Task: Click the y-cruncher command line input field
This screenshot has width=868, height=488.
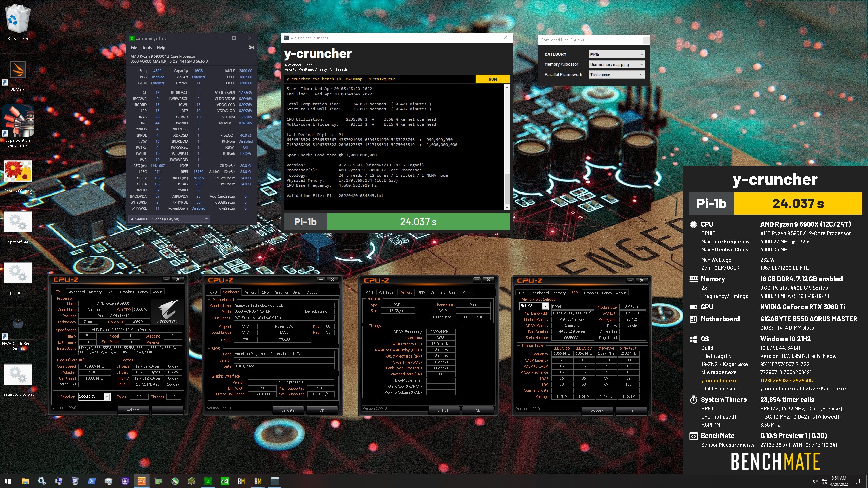Action: pyautogui.click(x=379, y=79)
